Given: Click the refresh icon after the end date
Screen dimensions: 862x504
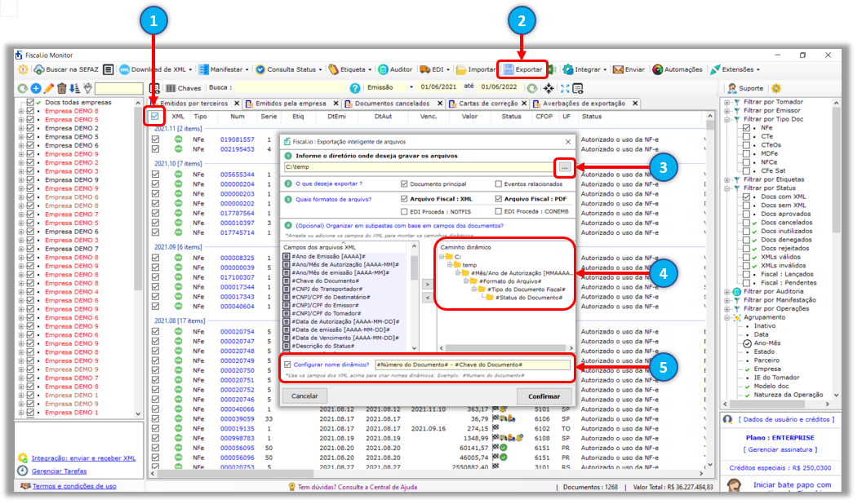Looking at the screenshot, I should point(532,88).
